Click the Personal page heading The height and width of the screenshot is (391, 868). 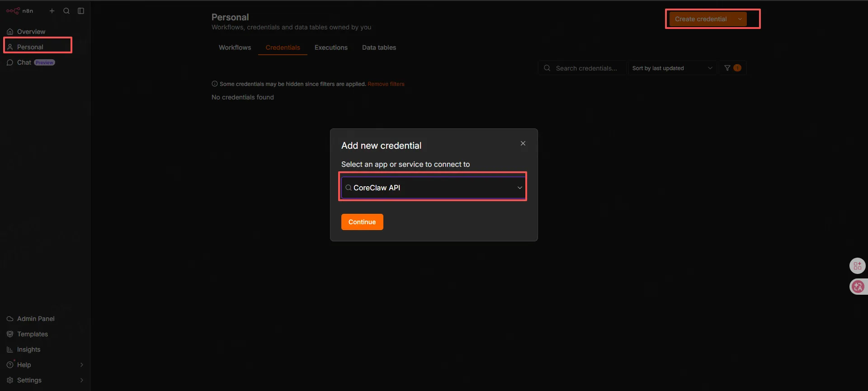(230, 17)
